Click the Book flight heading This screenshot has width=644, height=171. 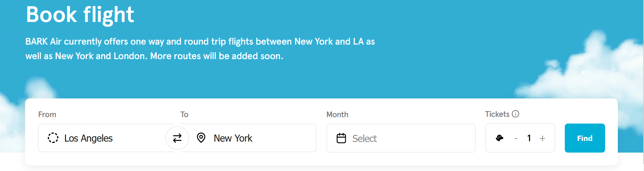point(80,15)
